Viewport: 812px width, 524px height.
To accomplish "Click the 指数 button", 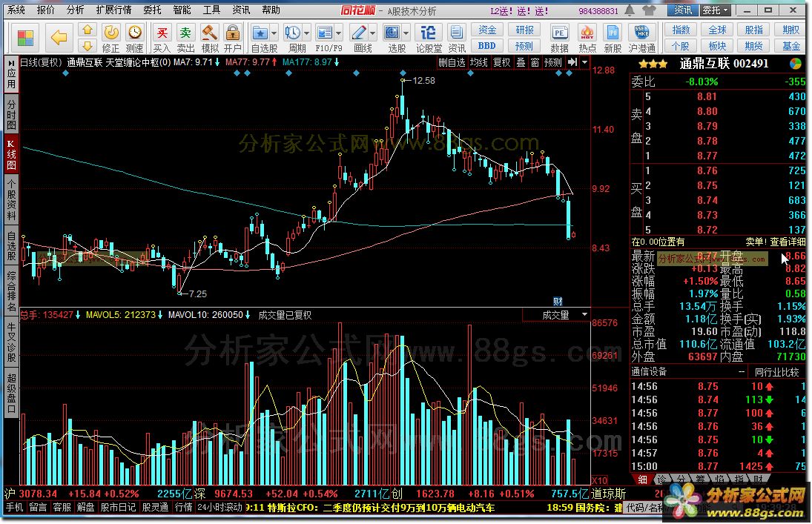I will click(x=681, y=30).
